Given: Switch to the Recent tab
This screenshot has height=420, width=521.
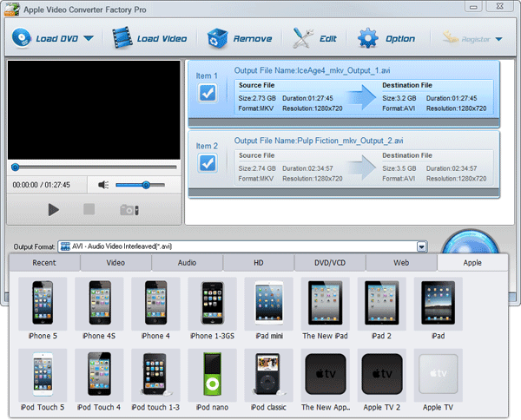Looking at the screenshot, I should click(x=44, y=263).
